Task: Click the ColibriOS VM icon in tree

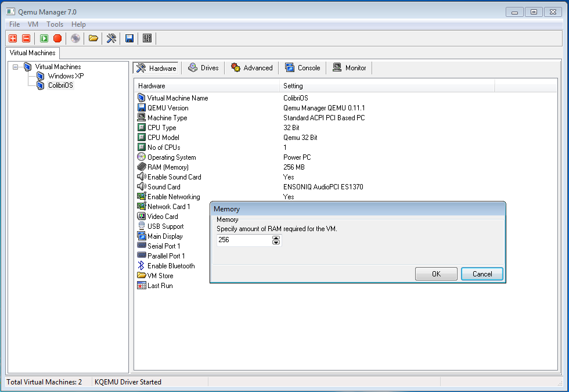Action: coord(41,85)
